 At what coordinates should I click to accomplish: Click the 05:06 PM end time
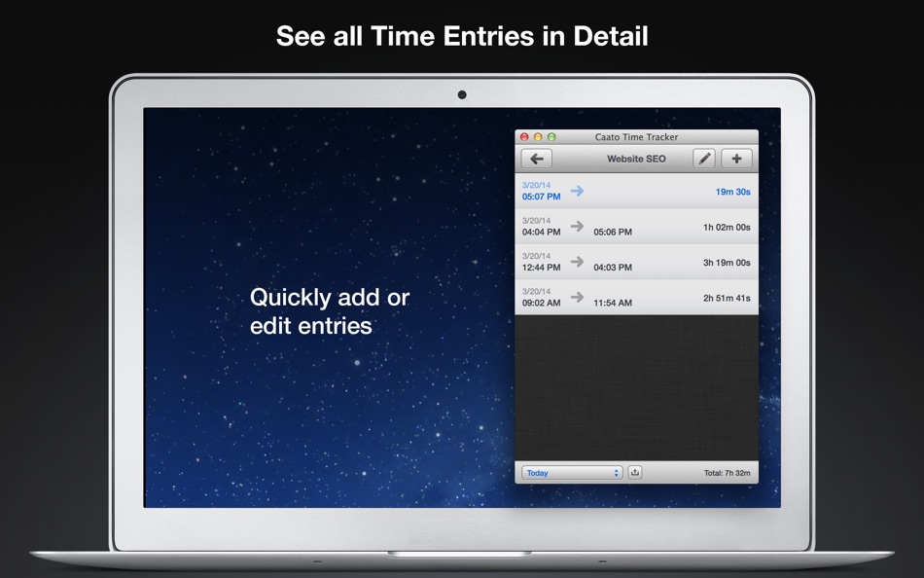[x=613, y=232]
